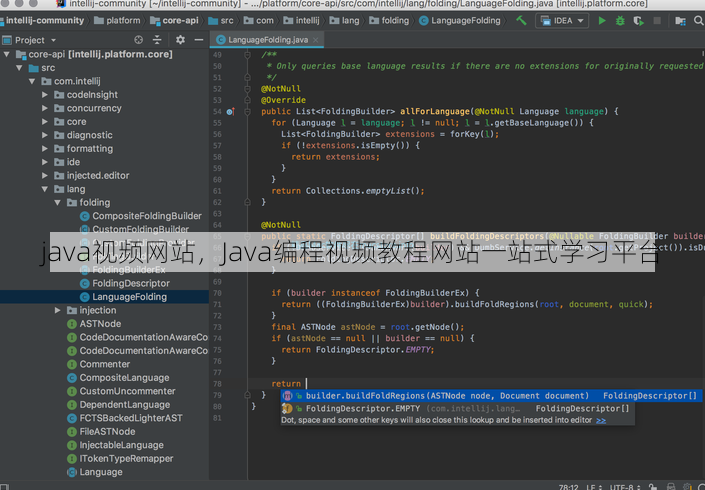Select ASTNode interface in the tree
705x490 pixels.
94,324
